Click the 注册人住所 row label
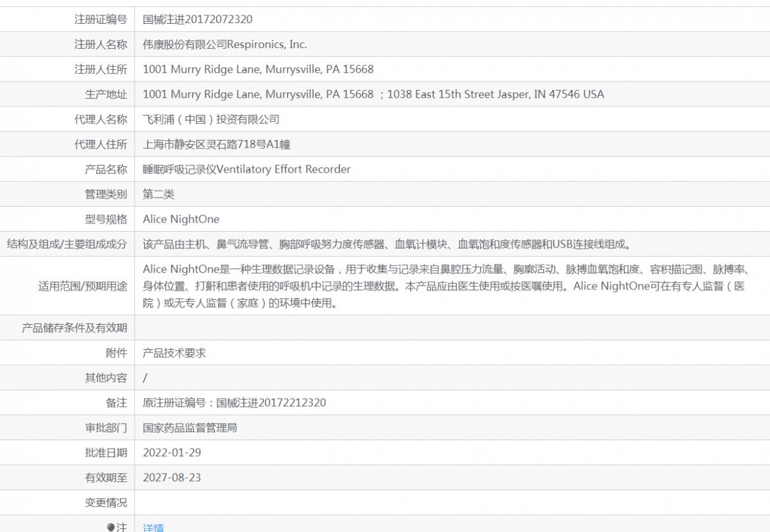770x532 pixels. coord(101,69)
